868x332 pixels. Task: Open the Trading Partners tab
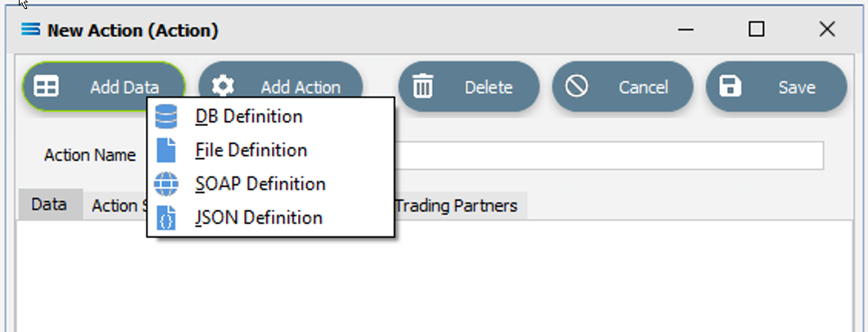tap(457, 205)
